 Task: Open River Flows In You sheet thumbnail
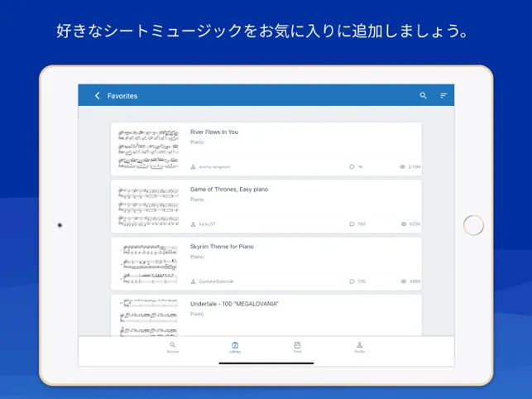click(x=148, y=149)
